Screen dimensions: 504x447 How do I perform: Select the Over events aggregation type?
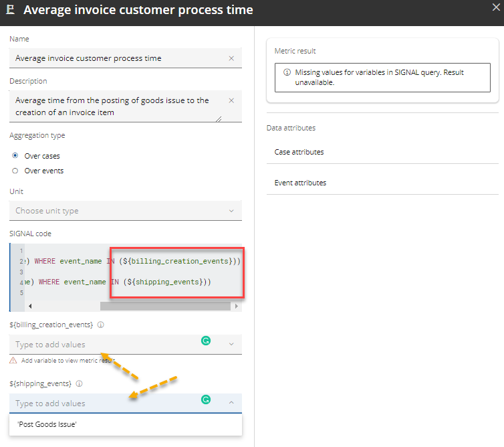point(15,171)
